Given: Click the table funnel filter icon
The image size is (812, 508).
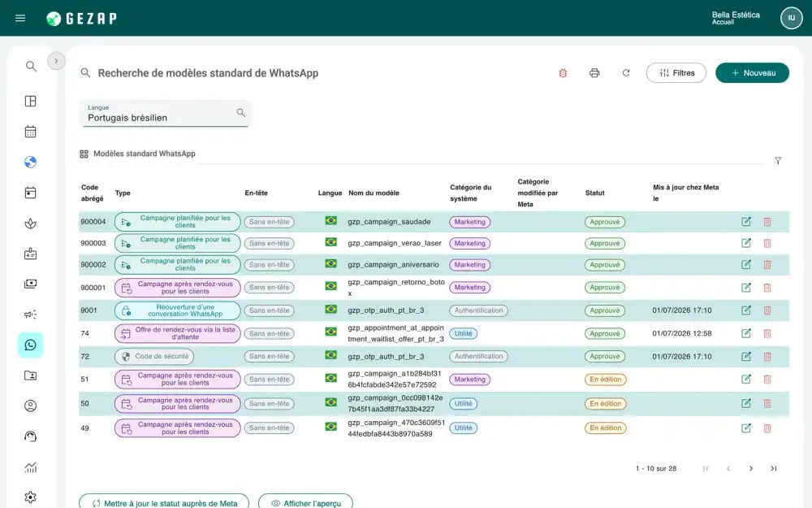Looking at the screenshot, I should (x=778, y=161).
